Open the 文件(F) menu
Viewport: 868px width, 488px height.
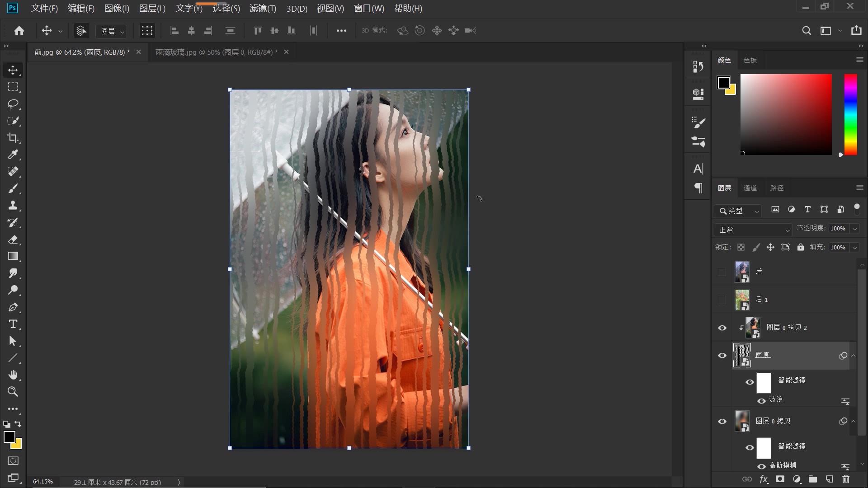(x=44, y=8)
